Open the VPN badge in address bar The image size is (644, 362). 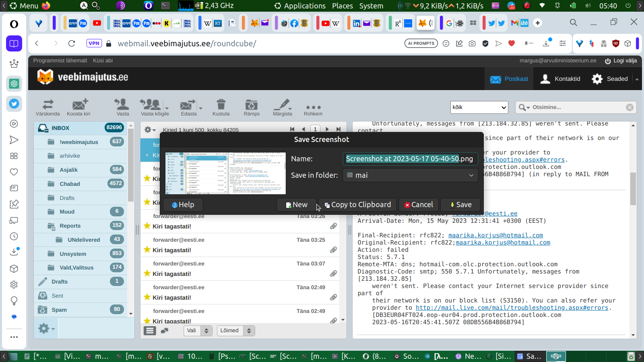[x=94, y=43]
